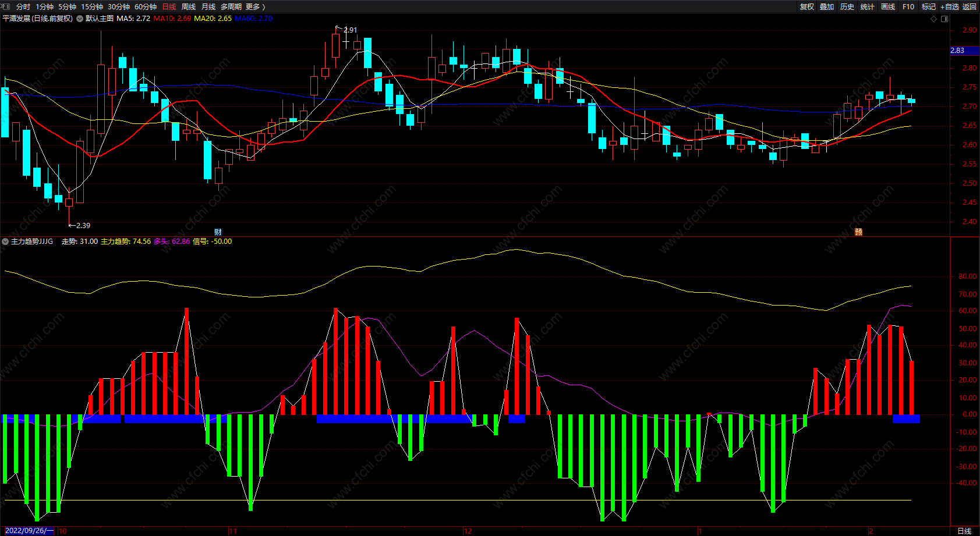980x536 pixels.
Task: Click 返回 to go back
Action: pyautogui.click(x=970, y=7)
